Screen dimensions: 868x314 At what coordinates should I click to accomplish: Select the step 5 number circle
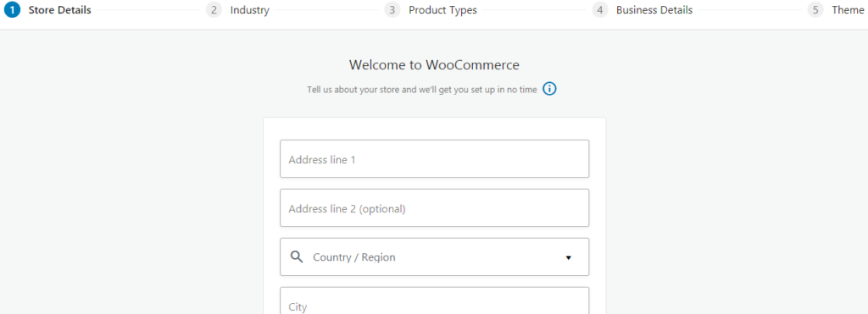pos(815,10)
